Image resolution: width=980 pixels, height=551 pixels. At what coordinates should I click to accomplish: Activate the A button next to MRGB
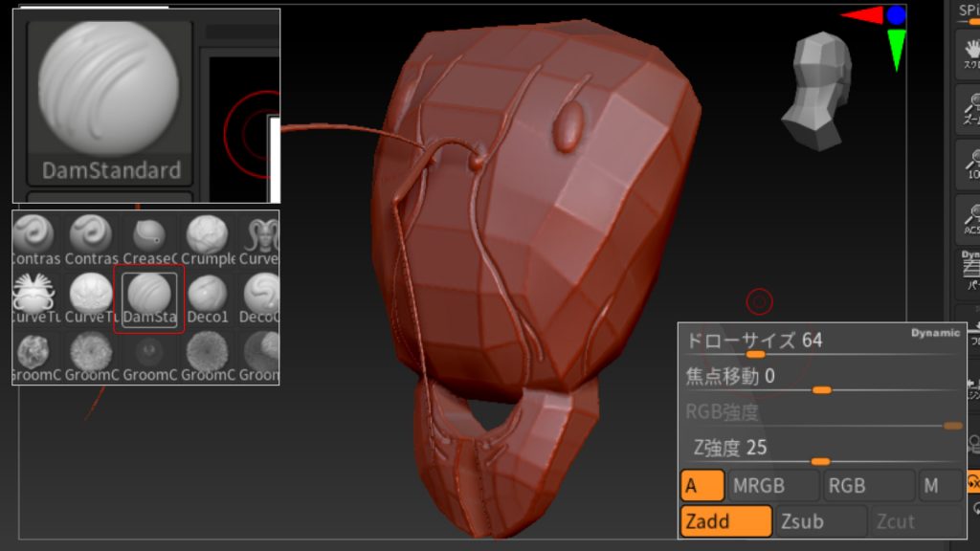(x=702, y=485)
